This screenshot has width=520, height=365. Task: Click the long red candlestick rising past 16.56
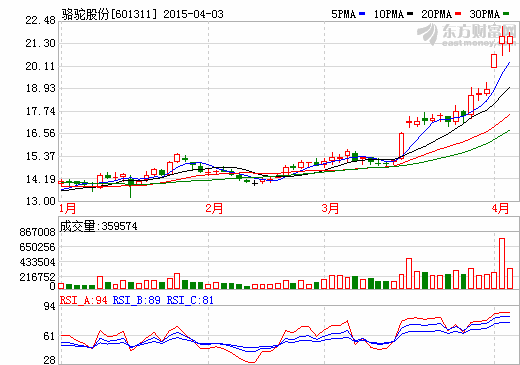click(401, 146)
